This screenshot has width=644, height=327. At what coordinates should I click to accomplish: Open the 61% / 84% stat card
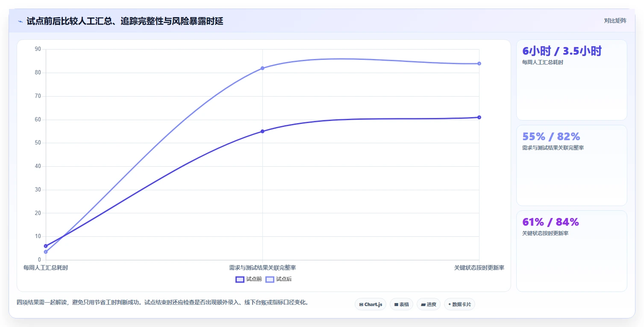(572, 251)
